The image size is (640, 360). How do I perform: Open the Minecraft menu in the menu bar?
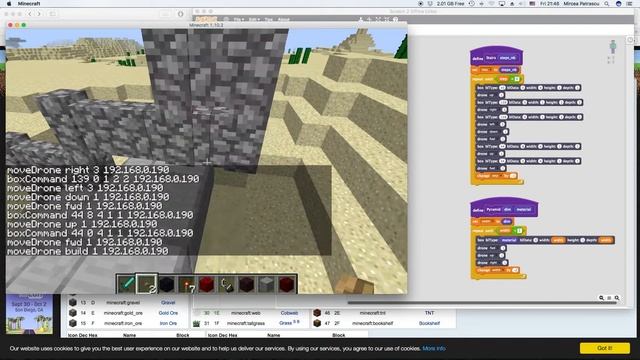29,4
